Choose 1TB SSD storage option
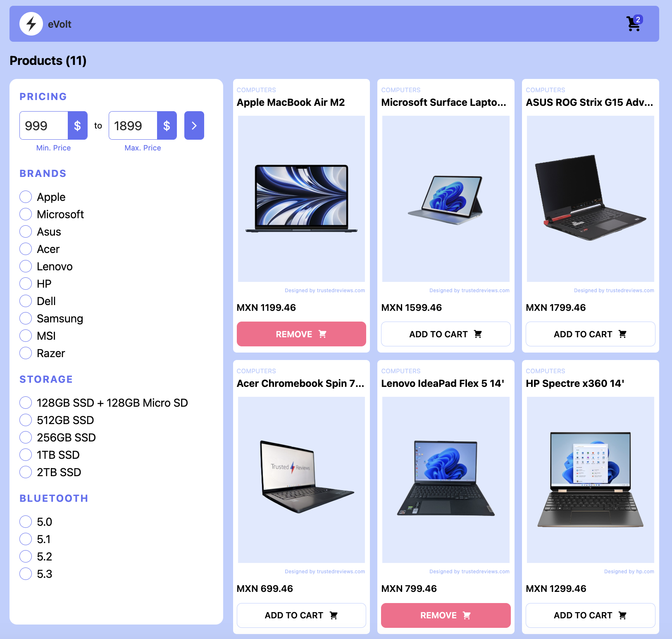 [x=26, y=455]
